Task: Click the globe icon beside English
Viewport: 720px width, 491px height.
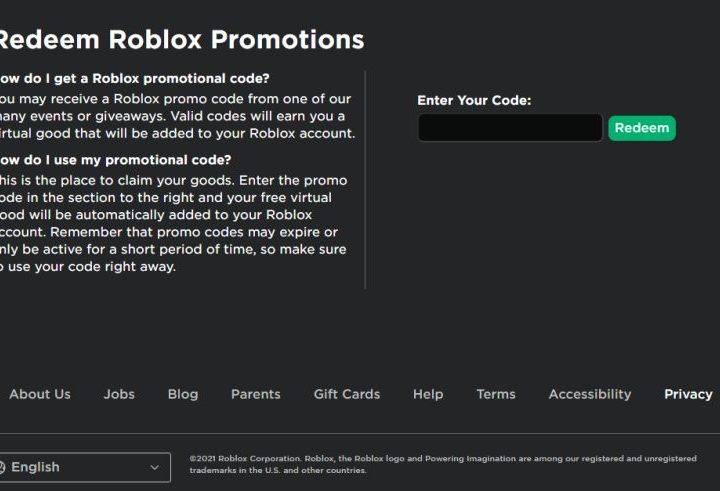Action: pyautogui.click(x=3, y=467)
